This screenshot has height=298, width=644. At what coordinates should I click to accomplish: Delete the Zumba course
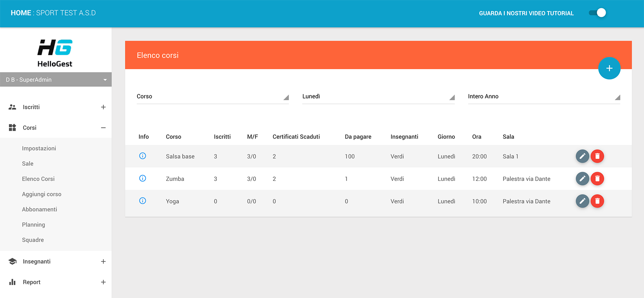tap(597, 179)
